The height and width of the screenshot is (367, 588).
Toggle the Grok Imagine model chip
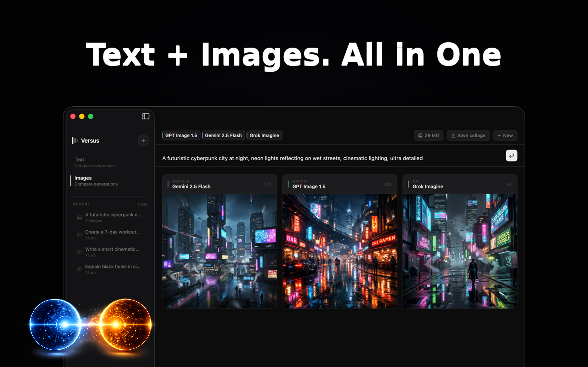[x=264, y=135]
